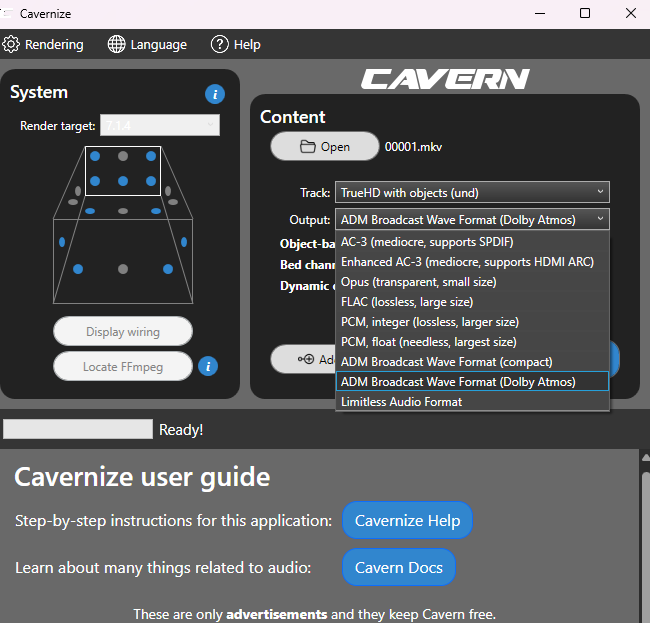
Task: Click the Ready! status text
Action: [x=181, y=430]
